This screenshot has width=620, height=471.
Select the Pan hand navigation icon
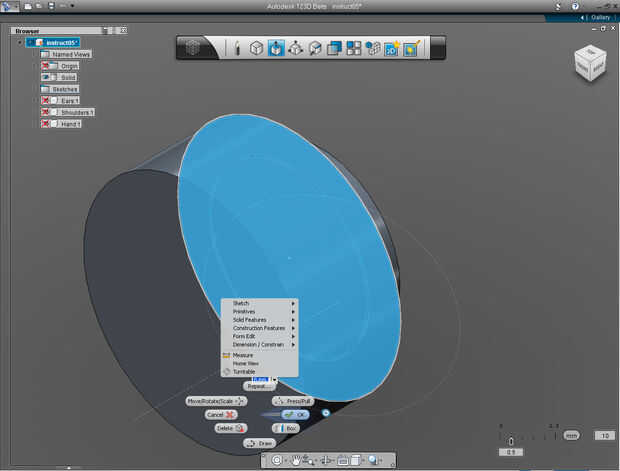tap(295, 460)
